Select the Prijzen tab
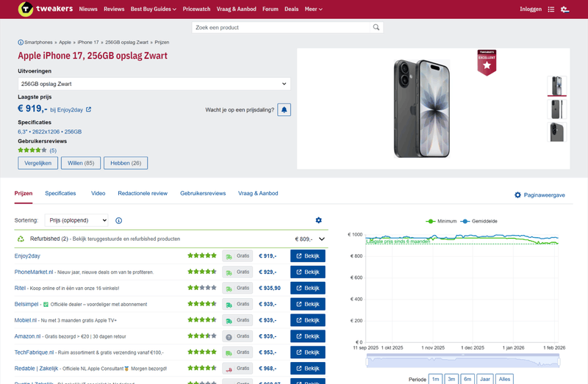 point(24,193)
